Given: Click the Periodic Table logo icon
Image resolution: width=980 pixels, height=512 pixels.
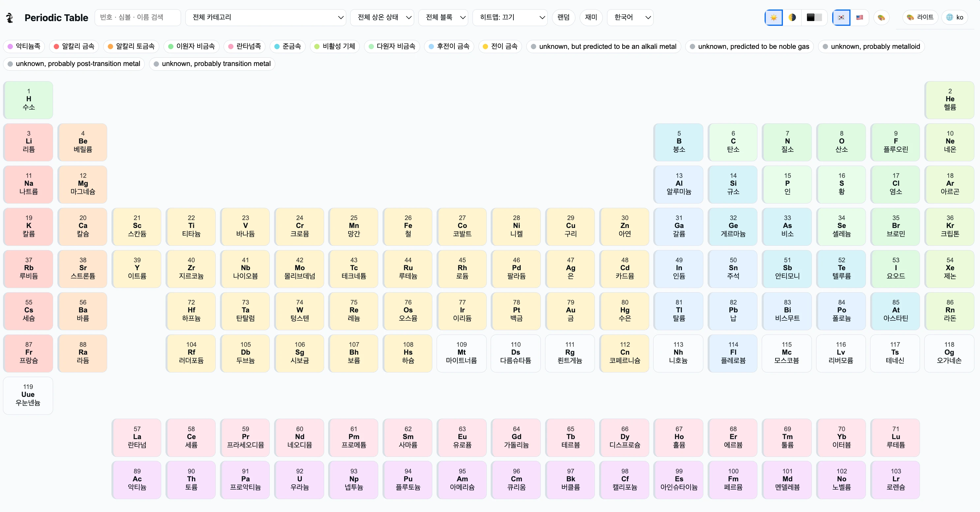Looking at the screenshot, I should pyautogui.click(x=10, y=17).
